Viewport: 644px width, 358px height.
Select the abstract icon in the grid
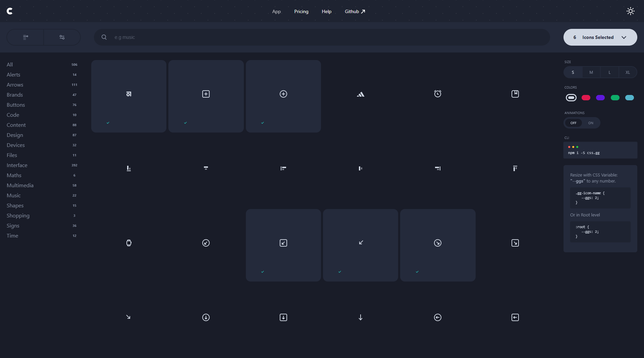[x=128, y=94]
